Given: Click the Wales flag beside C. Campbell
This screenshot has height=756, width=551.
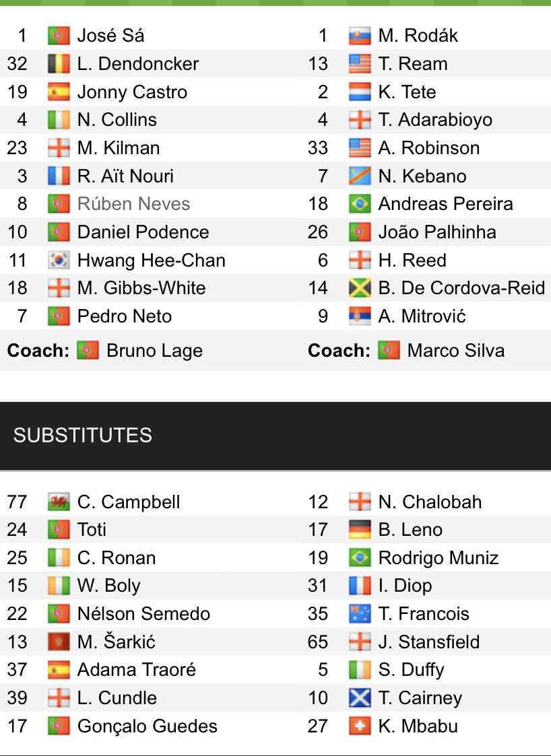Looking at the screenshot, I should (x=59, y=502).
